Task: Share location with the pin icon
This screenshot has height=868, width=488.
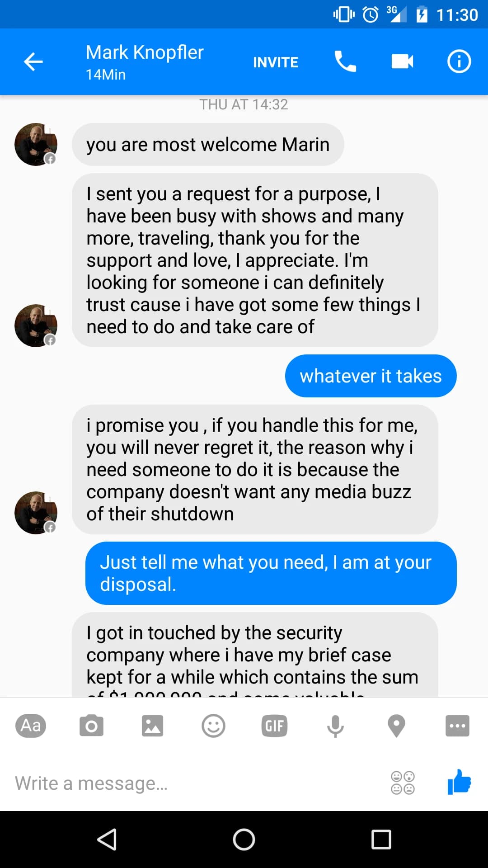Action: [x=396, y=726]
